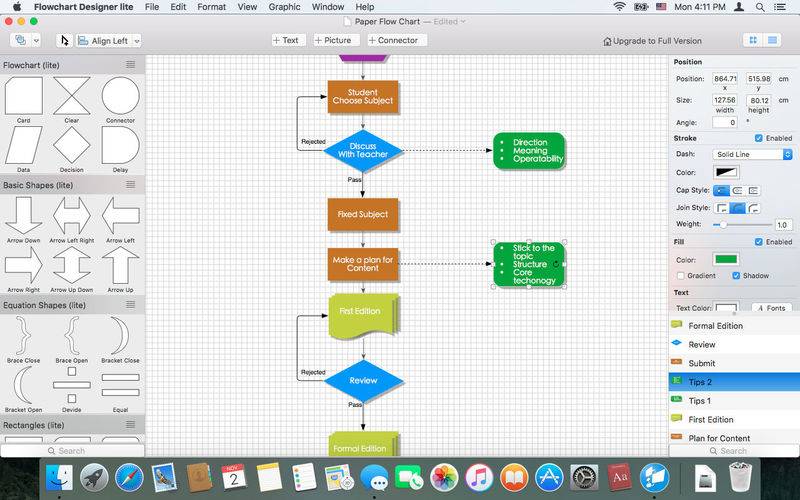Select the Clear hourglass shape

(x=71, y=96)
